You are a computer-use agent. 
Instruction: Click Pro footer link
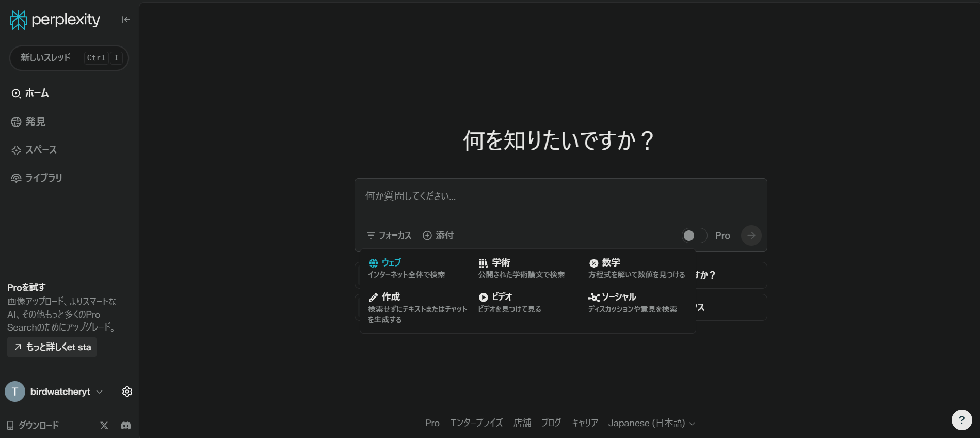coord(432,423)
